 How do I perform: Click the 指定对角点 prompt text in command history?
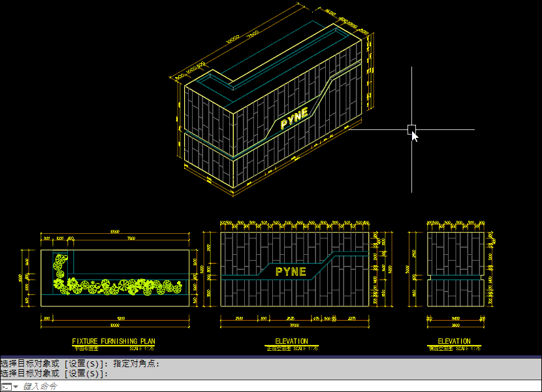click(x=136, y=364)
